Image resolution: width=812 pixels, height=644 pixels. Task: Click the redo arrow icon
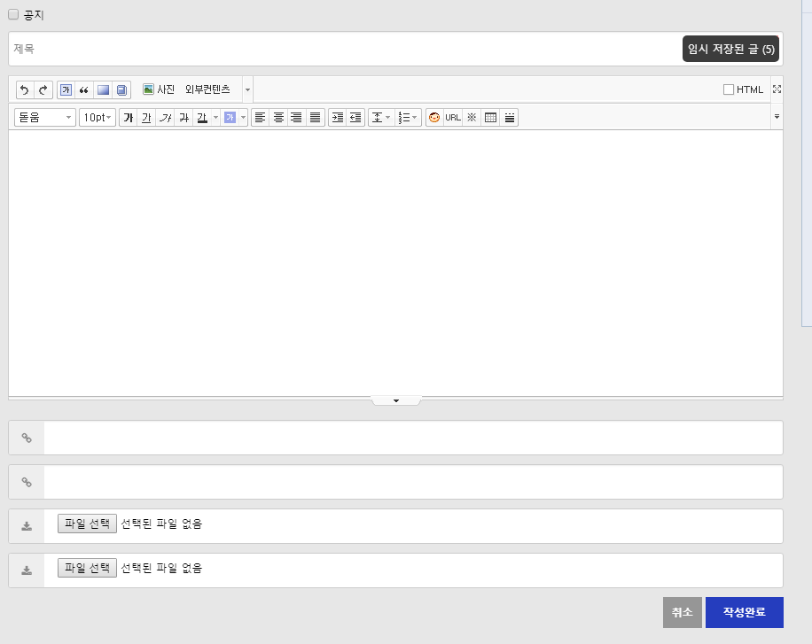(43, 89)
